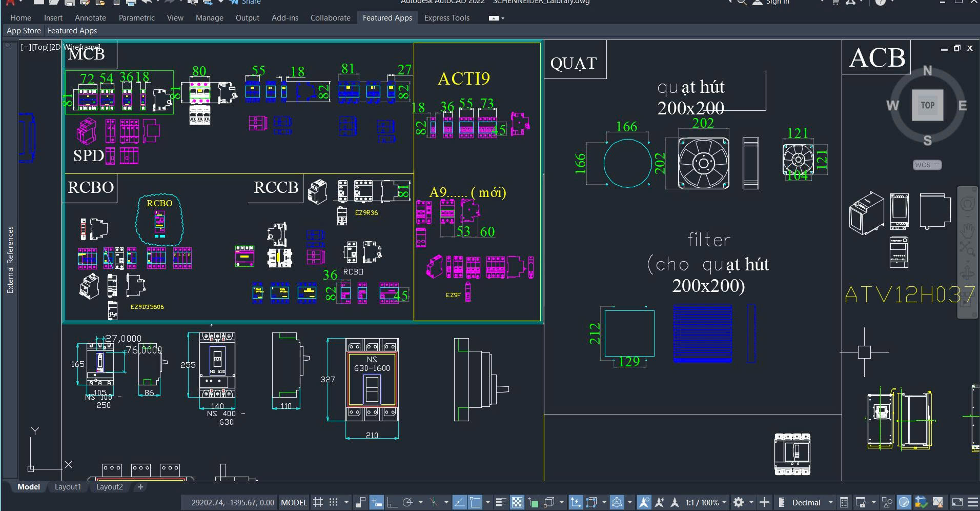Toggle ortho mode in status bar
Screen dimensions: 980x511
[x=392, y=502]
